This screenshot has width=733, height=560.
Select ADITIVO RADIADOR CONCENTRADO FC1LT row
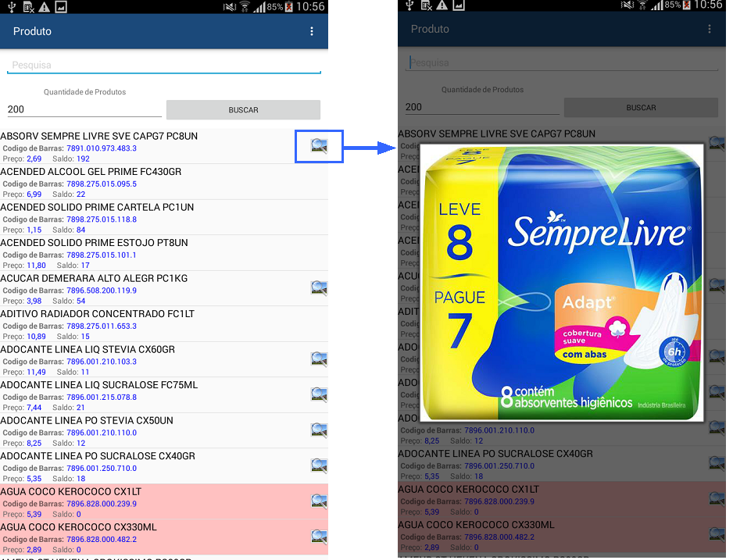pyautogui.click(x=163, y=324)
